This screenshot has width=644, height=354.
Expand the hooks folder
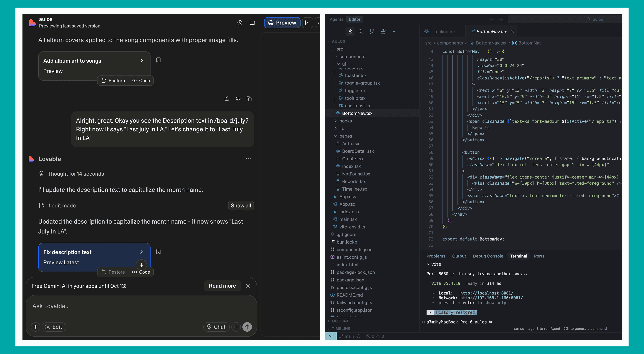pyautogui.click(x=346, y=121)
